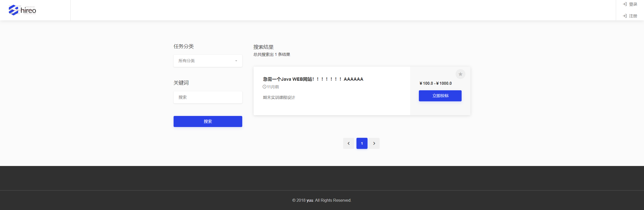Go to next page with right chevron
644x210 pixels.
(374, 143)
